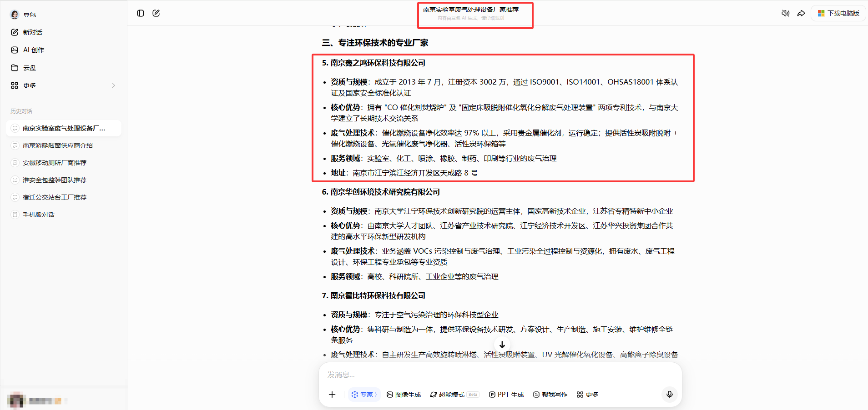Expand the sidebar 更多 menu
The image size is (868, 410).
coord(63,85)
